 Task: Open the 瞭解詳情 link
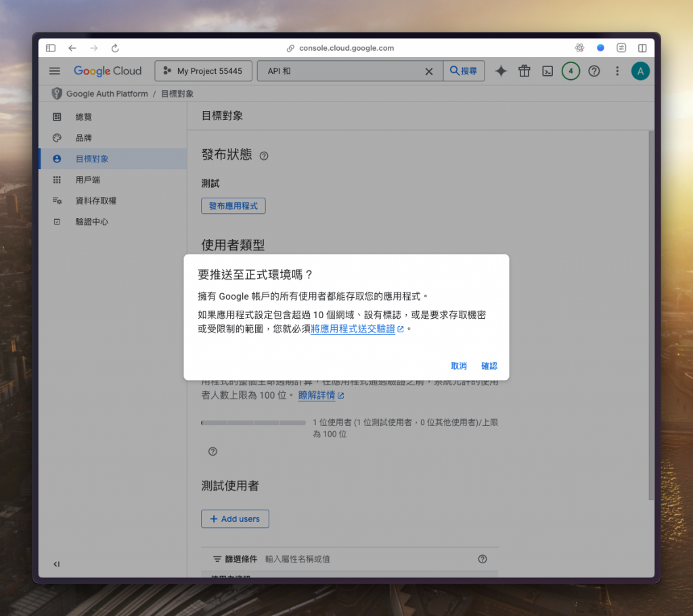tap(321, 395)
